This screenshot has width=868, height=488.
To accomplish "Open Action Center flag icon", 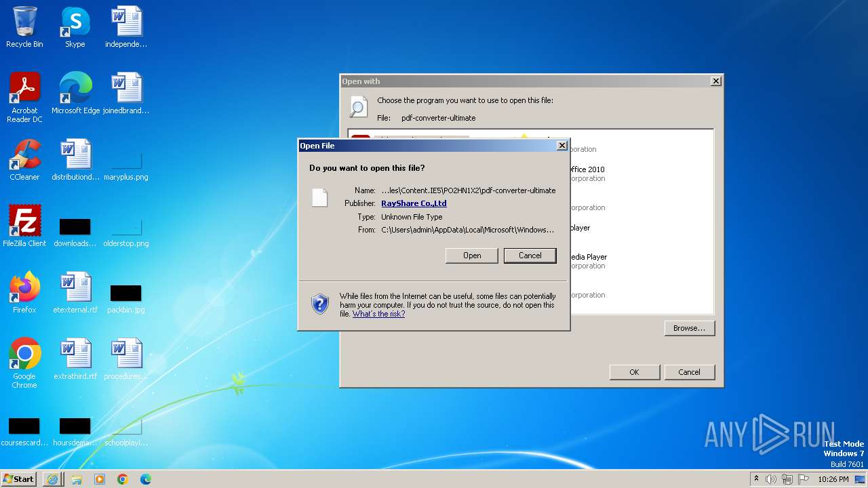I will (804, 479).
